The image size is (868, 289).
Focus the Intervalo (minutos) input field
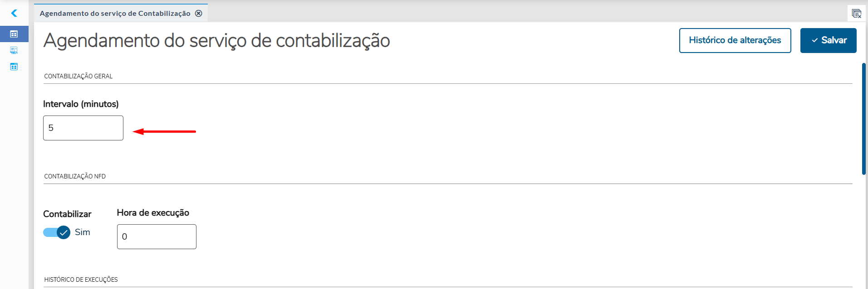pyautogui.click(x=83, y=128)
